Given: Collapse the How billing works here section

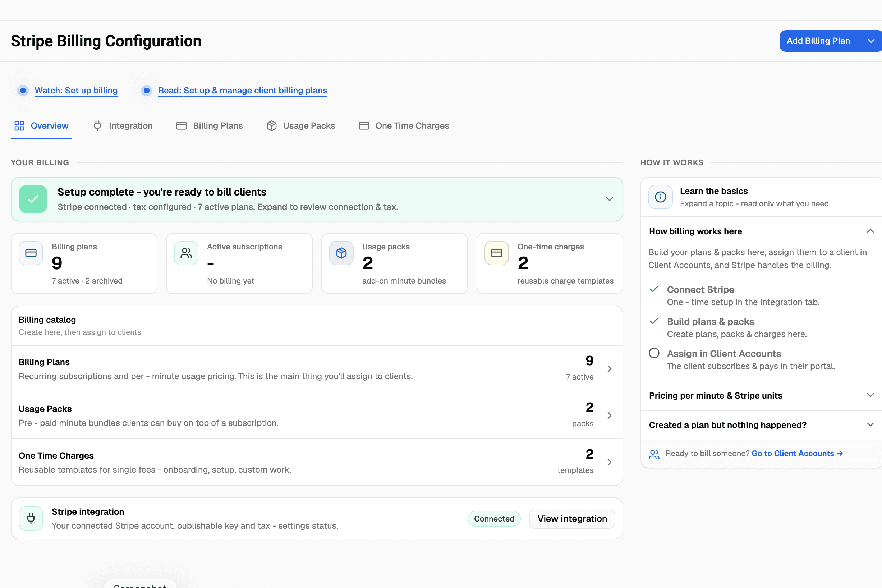Looking at the screenshot, I should (x=870, y=231).
